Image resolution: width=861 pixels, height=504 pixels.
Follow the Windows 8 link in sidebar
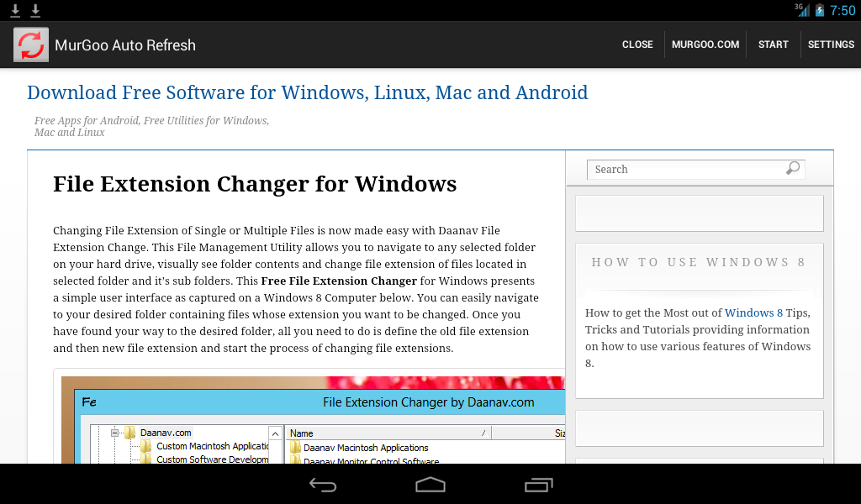pos(753,312)
